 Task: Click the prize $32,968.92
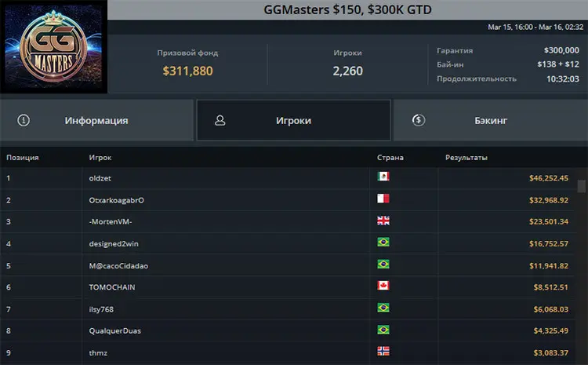549,200
